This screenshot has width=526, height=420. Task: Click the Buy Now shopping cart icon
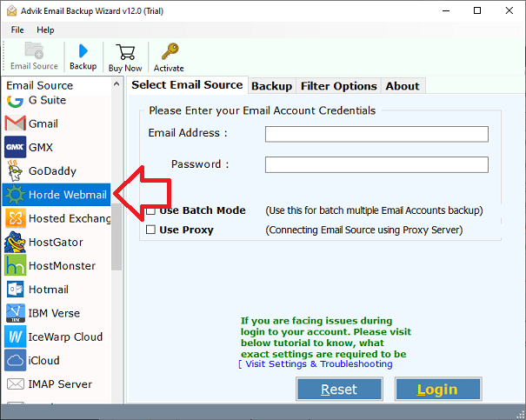125,52
